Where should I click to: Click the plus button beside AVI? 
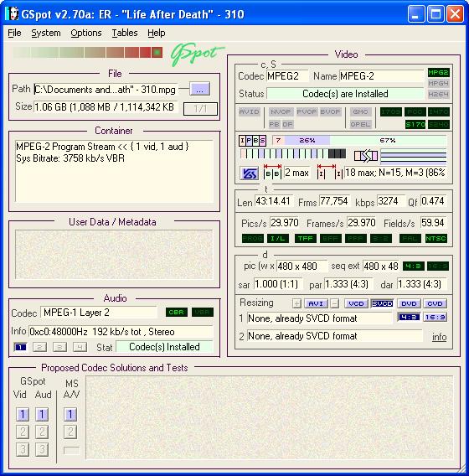[296, 303]
